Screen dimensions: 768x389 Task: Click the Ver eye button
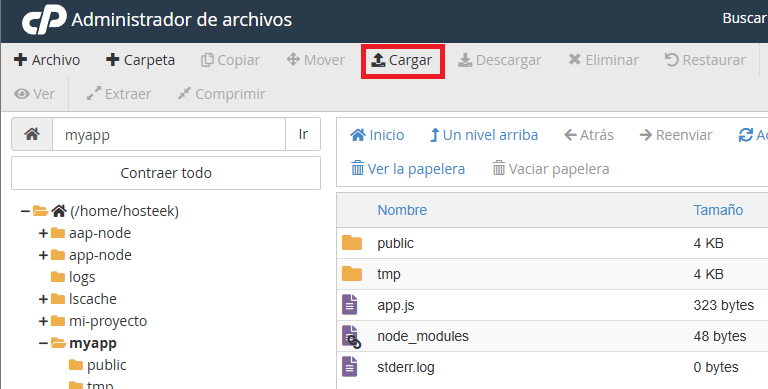[34, 94]
